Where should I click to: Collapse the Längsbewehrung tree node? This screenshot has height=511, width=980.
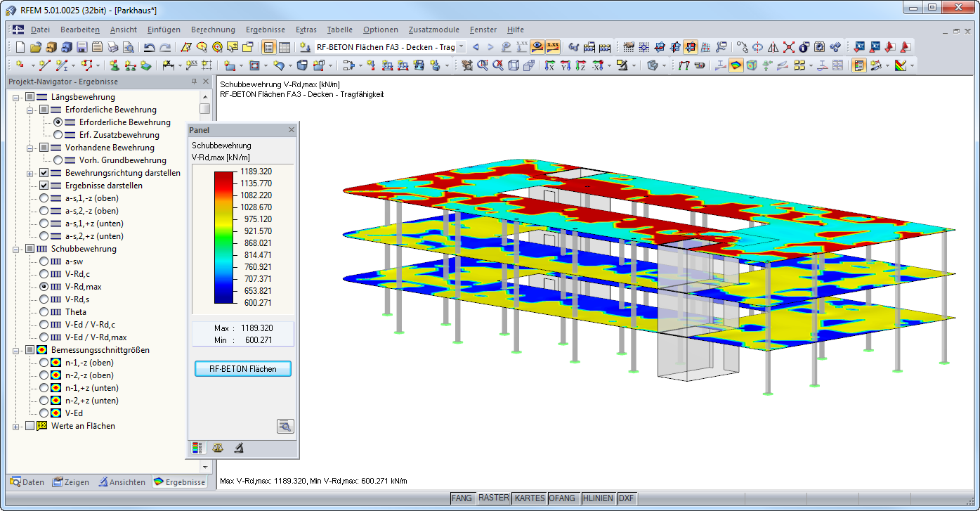point(16,97)
